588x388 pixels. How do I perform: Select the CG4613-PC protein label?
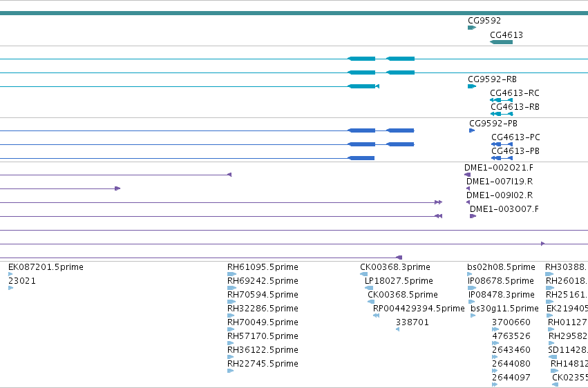(515, 137)
